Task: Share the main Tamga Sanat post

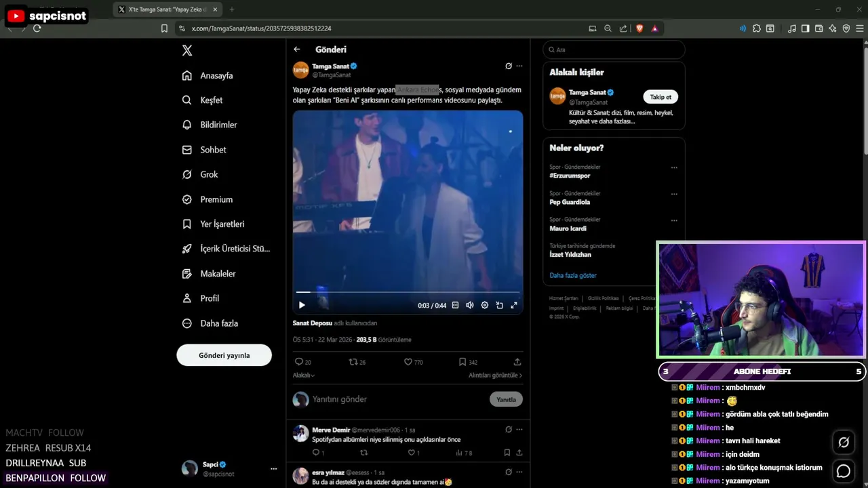Action: click(x=517, y=362)
